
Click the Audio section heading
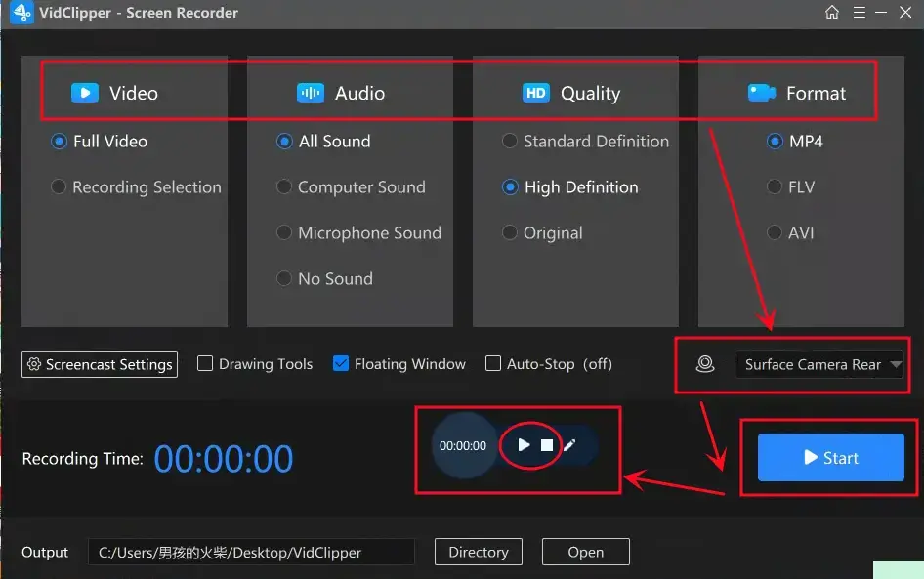pos(359,93)
